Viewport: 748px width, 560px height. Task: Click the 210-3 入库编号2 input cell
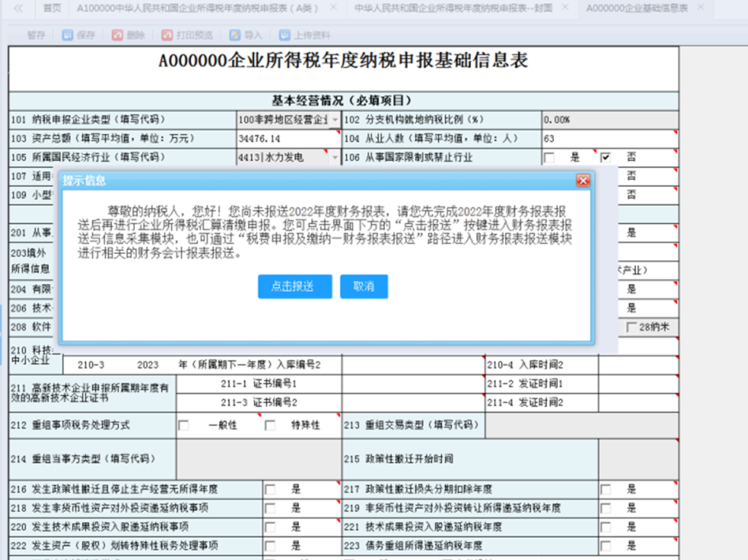(413, 365)
